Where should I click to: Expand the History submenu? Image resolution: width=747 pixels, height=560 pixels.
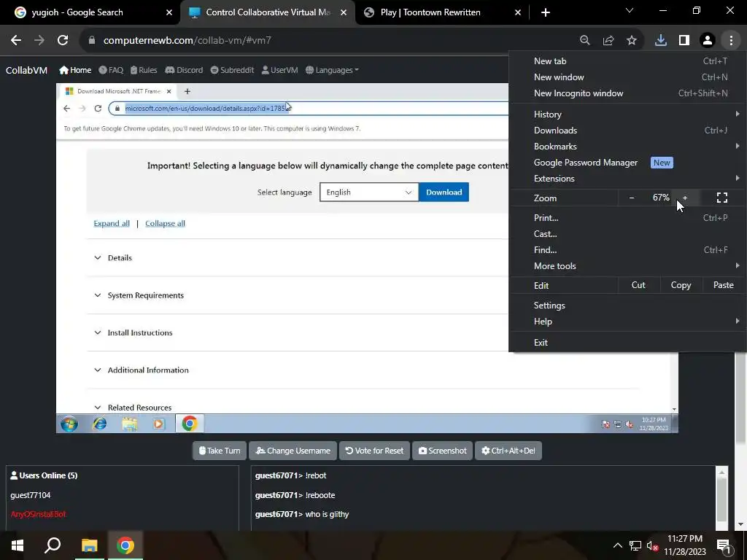(x=628, y=114)
